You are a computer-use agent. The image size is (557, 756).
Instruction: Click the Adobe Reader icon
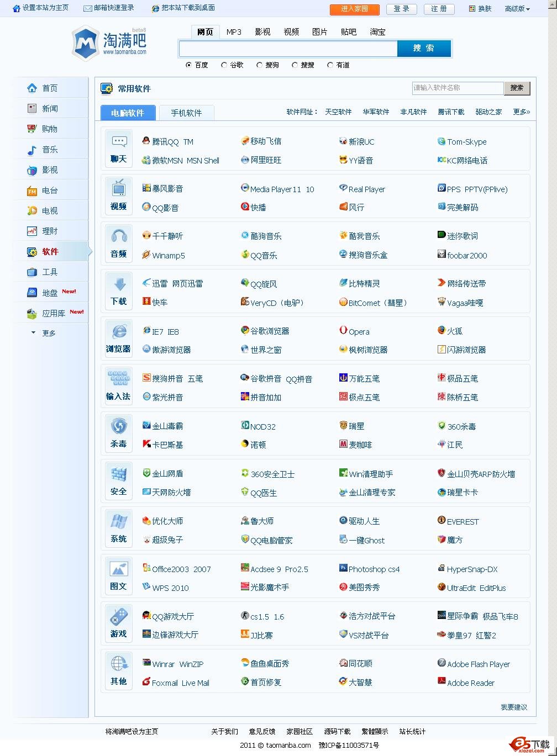[x=442, y=681]
